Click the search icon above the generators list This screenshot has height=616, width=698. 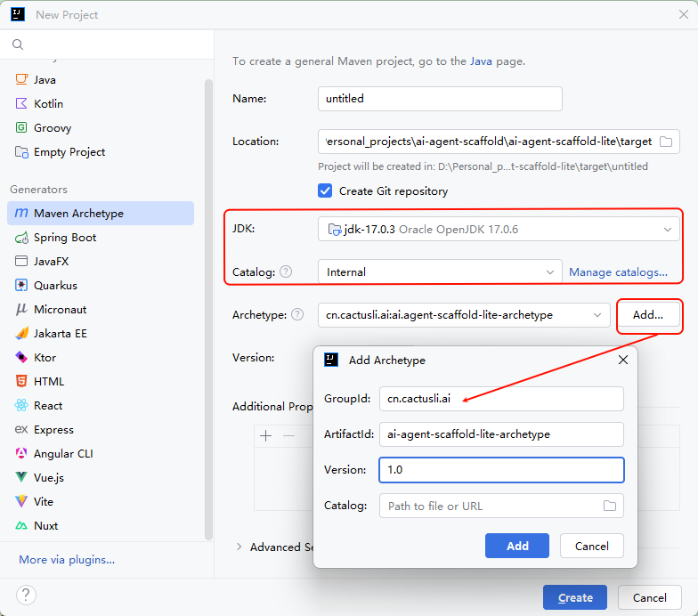coord(18,45)
